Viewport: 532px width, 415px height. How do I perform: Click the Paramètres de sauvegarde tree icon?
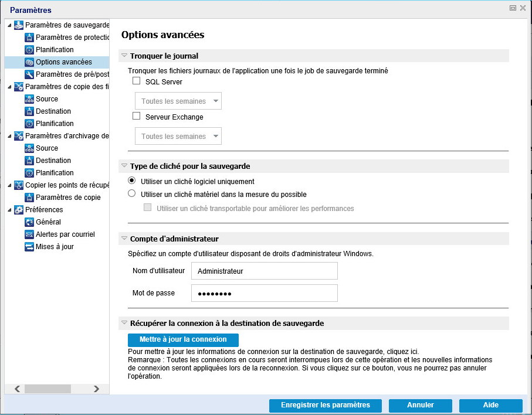coord(19,25)
